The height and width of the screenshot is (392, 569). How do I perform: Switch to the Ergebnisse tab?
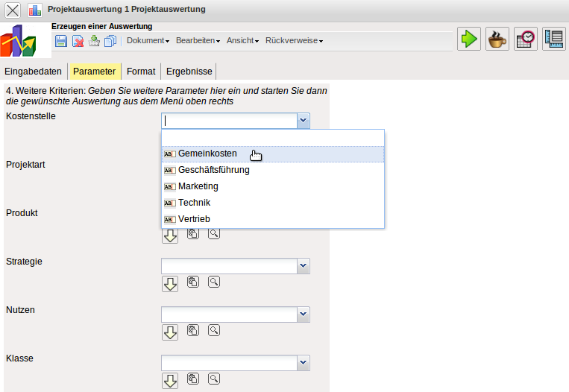[189, 72]
